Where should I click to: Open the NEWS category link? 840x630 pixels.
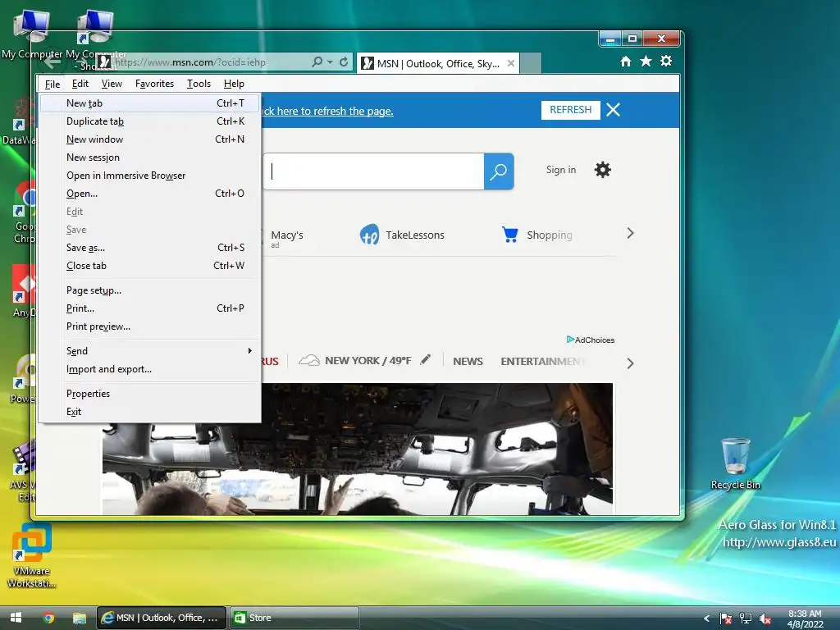pyautogui.click(x=468, y=362)
